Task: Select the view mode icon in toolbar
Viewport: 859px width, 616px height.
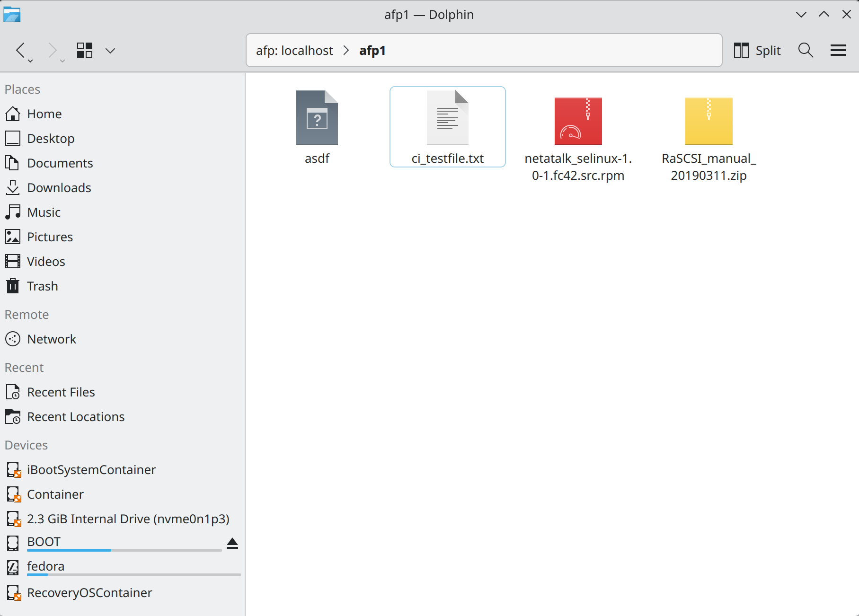Action: coord(85,50)
